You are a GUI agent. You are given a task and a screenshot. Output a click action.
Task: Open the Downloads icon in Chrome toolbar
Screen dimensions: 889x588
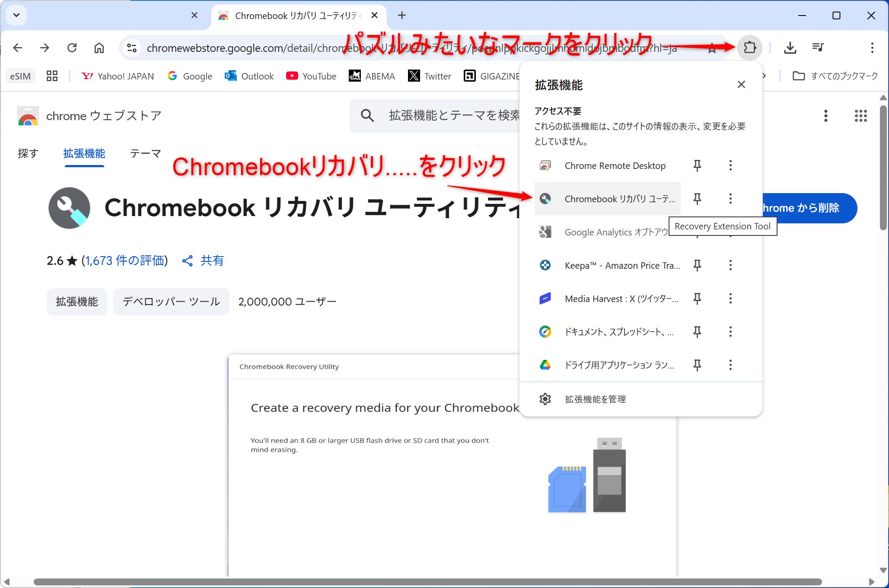[x=790, y=48]
